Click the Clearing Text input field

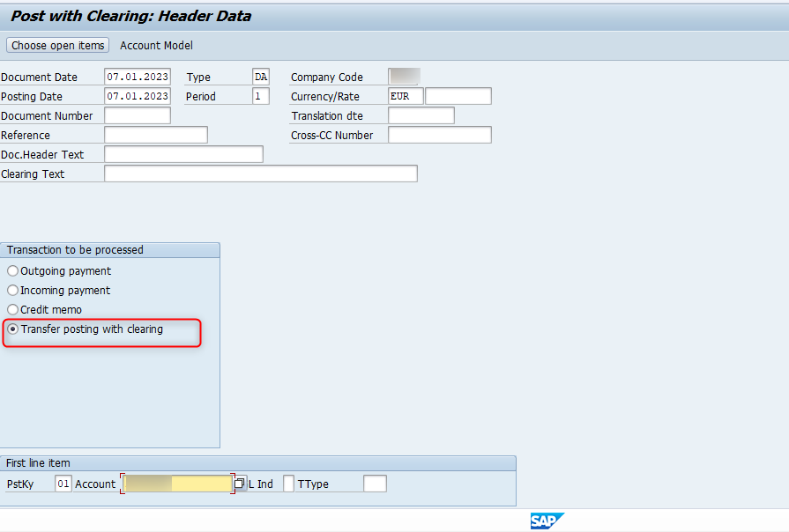click(x=260, y=174)
